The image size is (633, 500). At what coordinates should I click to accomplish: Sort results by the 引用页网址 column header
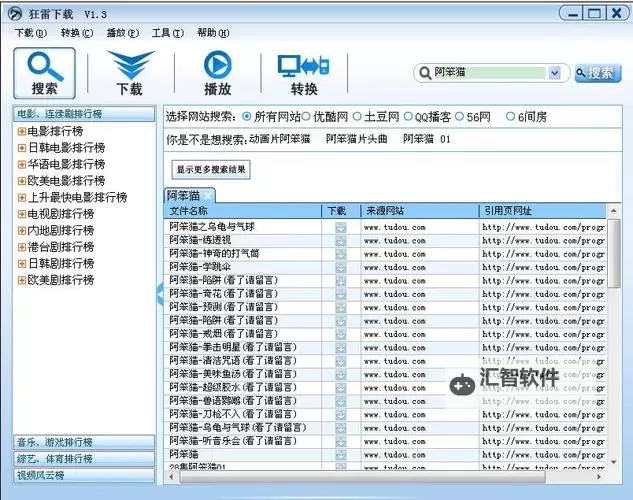click(543, 211)
